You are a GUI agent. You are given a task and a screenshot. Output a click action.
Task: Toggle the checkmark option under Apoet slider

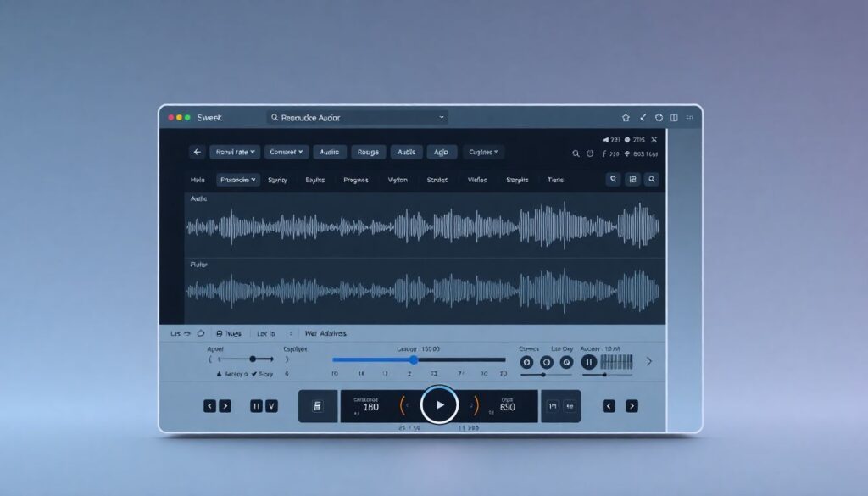click(254, 374)
